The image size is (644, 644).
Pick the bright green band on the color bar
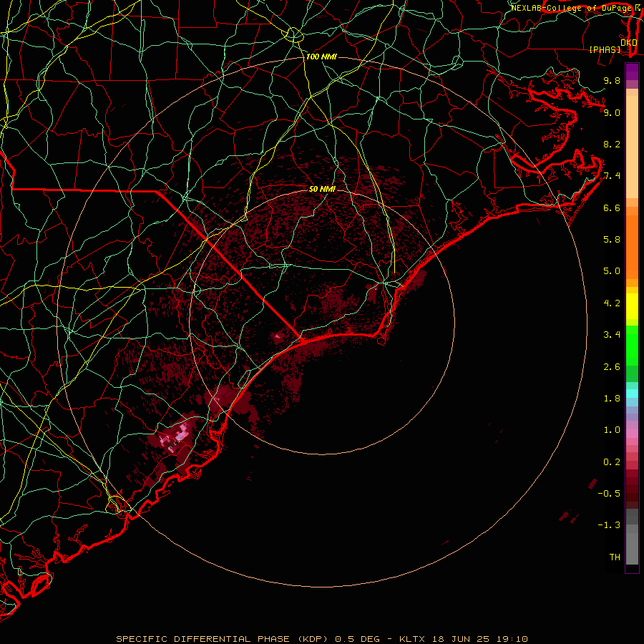coord(632,345)
